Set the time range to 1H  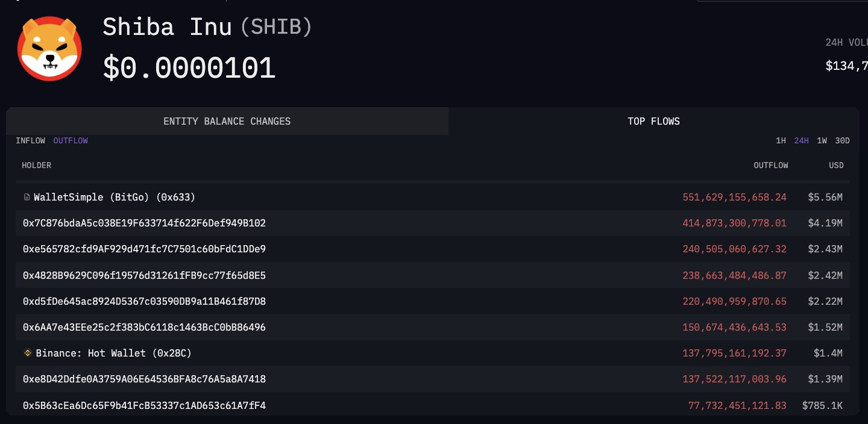(x=781, y=140)
